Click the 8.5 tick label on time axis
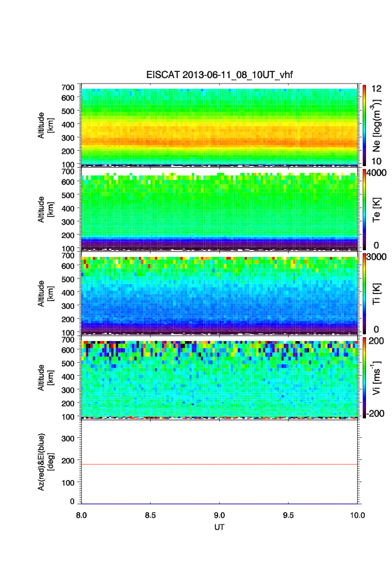 150,514
